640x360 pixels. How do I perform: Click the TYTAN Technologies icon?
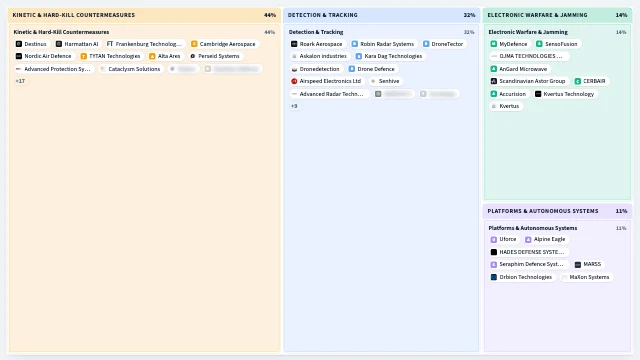(84, 56)
